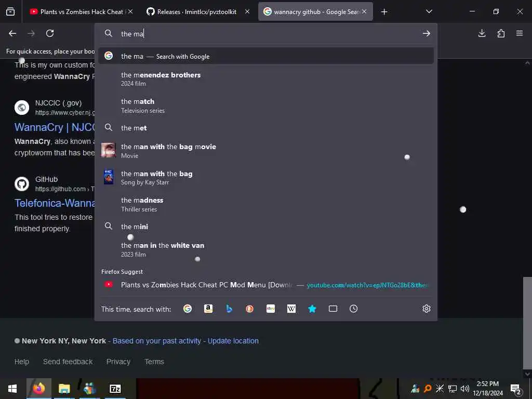Screen dimensions: 532x399
Task: Open the Telefonica-WannaCry GitHub result link
Action: [54, 203]
